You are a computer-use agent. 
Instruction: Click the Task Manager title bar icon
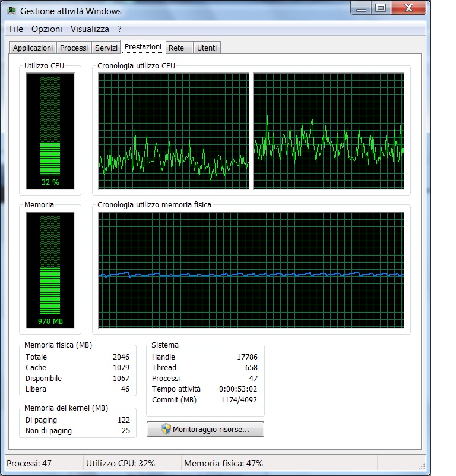pyautogui.click(x=12, y=11)
